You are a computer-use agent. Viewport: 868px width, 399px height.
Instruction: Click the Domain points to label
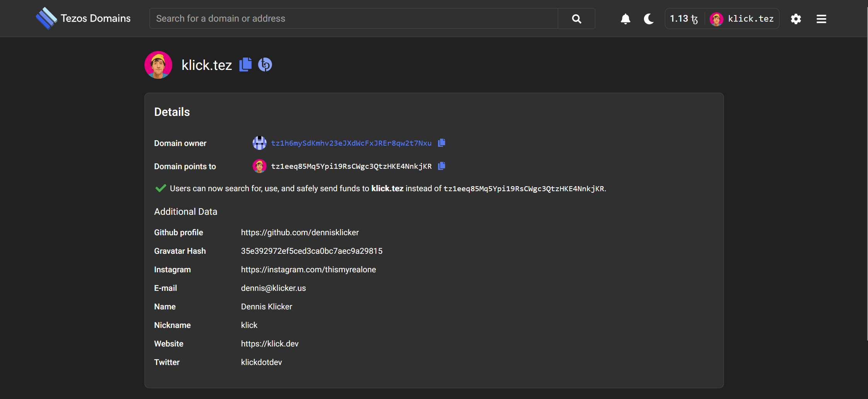coord(185,166)
